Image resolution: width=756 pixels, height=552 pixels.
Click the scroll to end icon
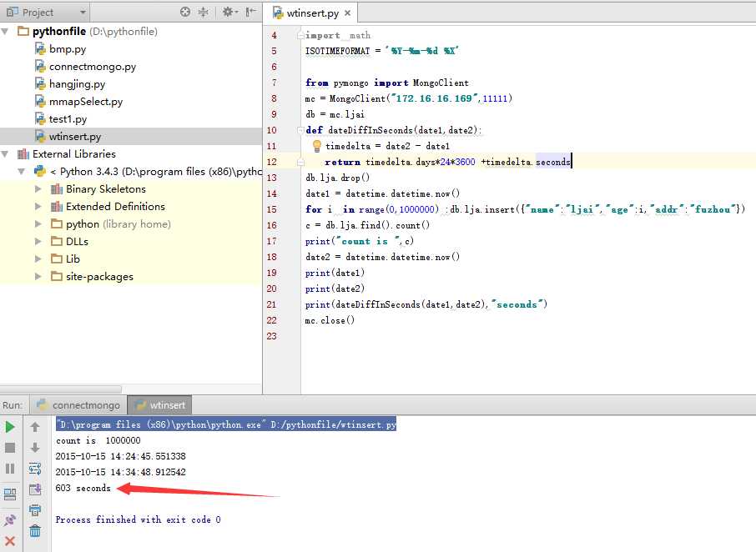click(x=35, y=489)
